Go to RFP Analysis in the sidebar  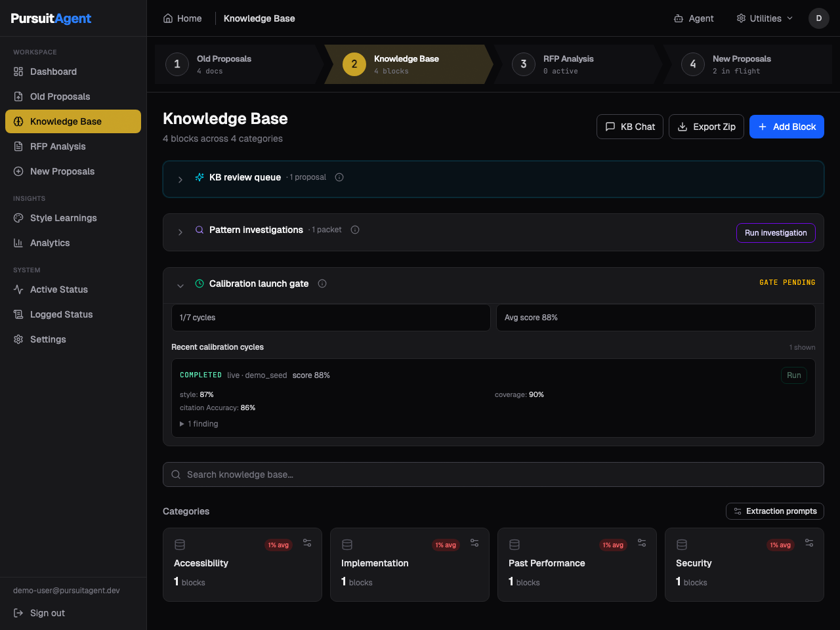(73, 146)
